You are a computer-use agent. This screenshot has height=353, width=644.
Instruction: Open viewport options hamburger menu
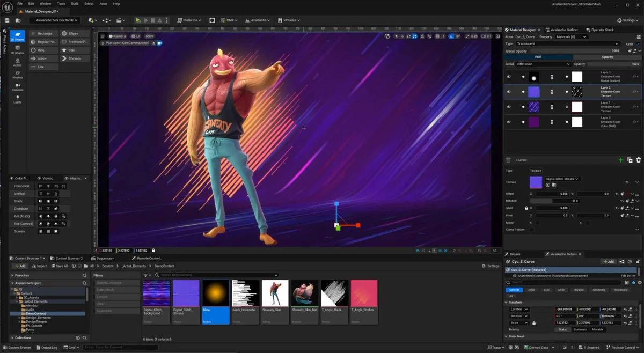103,36
